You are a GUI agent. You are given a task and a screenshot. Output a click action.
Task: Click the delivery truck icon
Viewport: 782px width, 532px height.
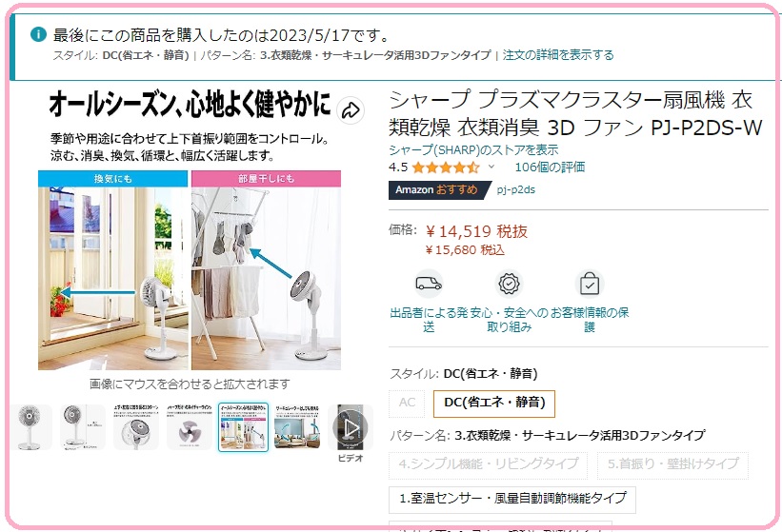point(429,284)
